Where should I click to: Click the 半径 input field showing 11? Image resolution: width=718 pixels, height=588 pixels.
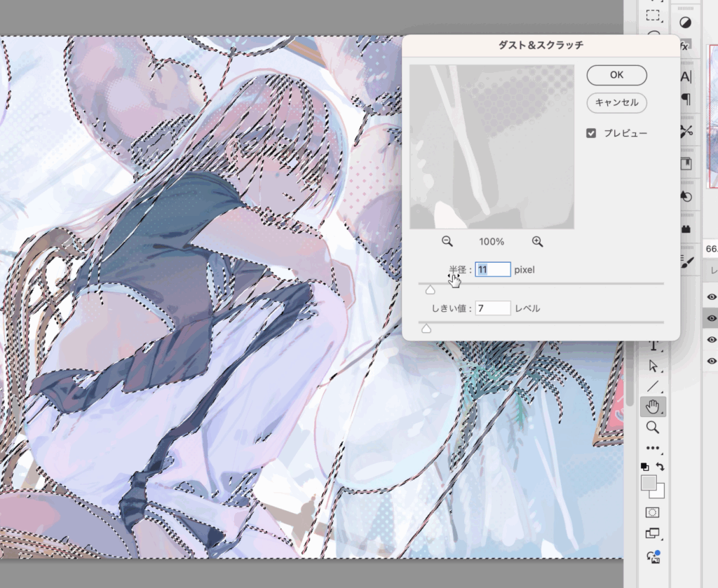[493, 270]
